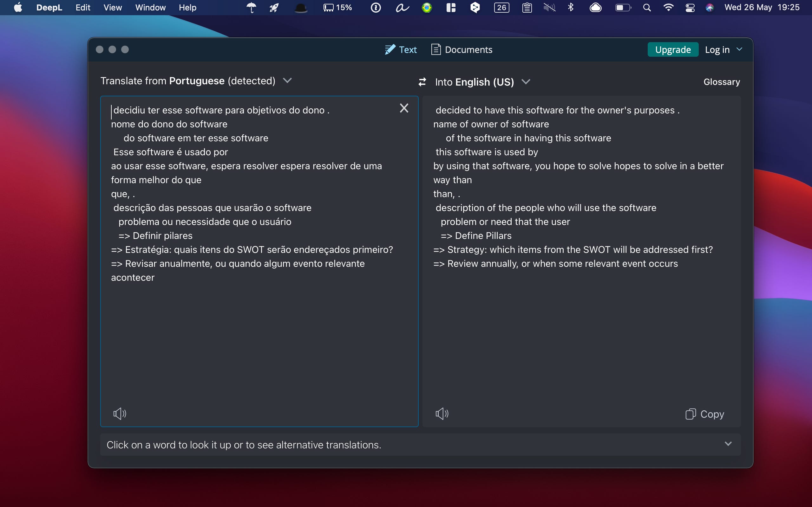Click the Upgrade button
This screenshot has height=507, width=812.
coord(672,49)
